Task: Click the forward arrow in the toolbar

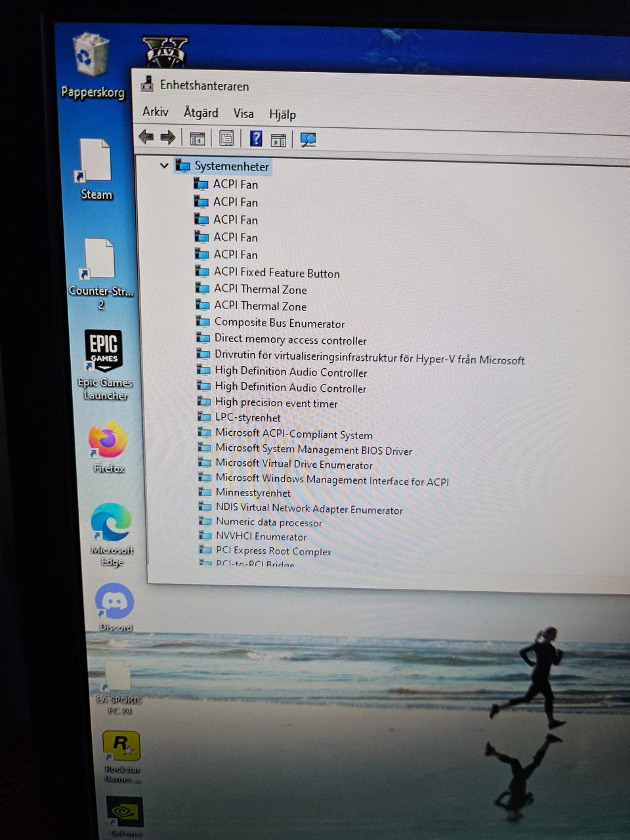Action: point(168,137)
